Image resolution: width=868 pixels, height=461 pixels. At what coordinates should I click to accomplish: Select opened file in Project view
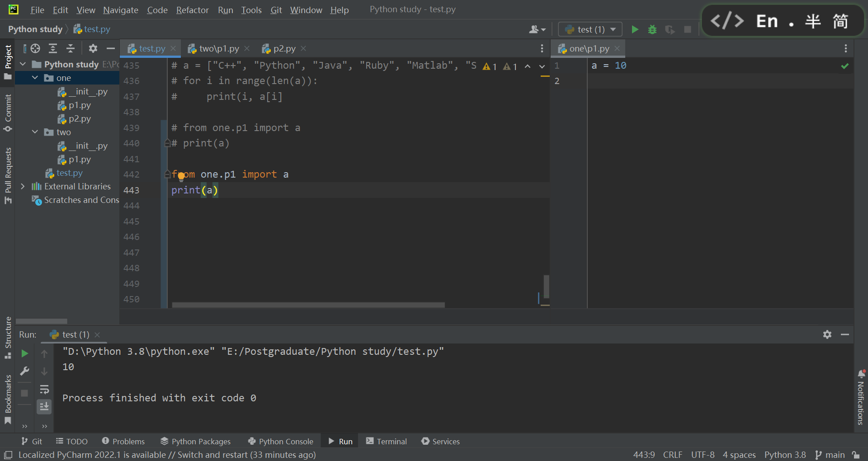35,48
